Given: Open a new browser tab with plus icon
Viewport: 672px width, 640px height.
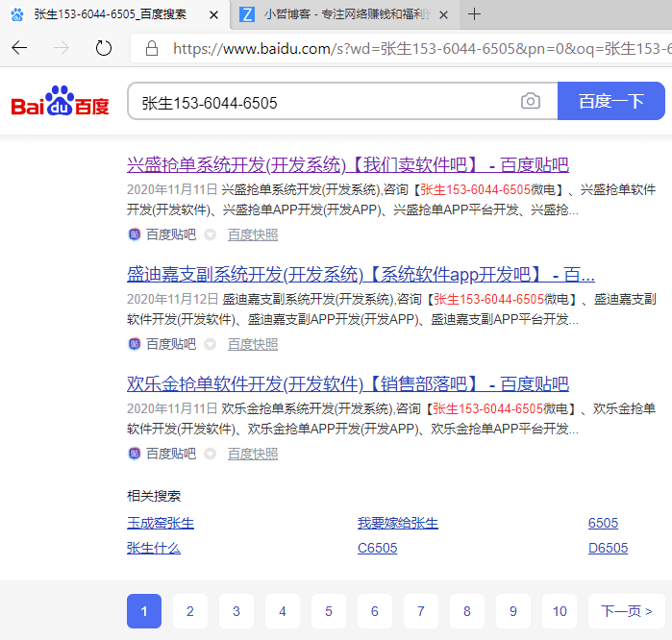Looking at the screenshot, I should point(474,14).
